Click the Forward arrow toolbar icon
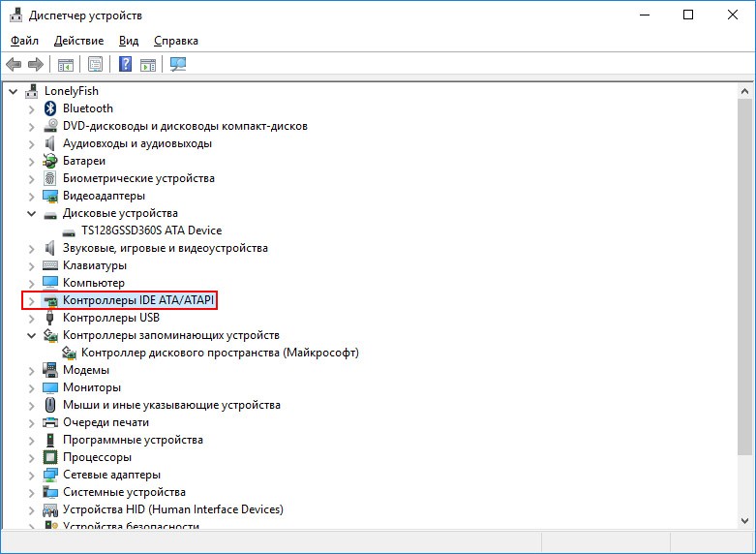The height and width of the screenshot is (554, 756). (x=36, y=64)
